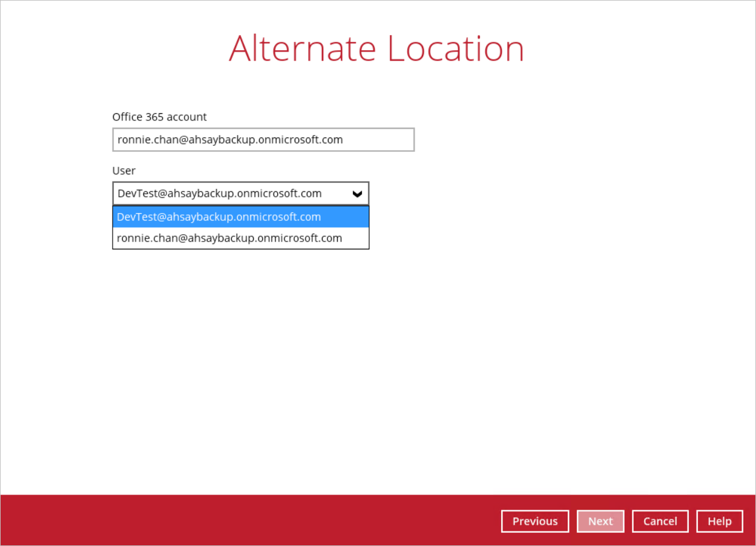The width and height of the screenshot is (756, 546).
Task: Open the User combo box showing DevTest
Action: (230, 194)
